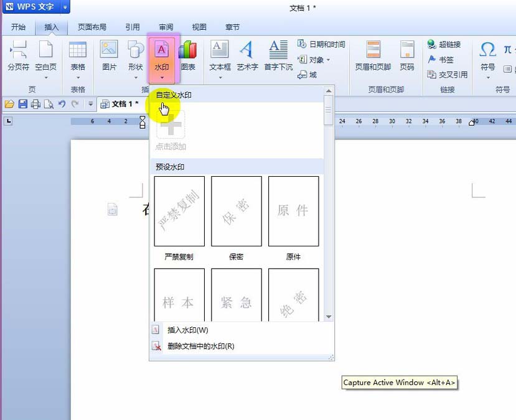Screen dimensions: 516x420
Task: Click the WPS 文字 application button
Action: 32,7
